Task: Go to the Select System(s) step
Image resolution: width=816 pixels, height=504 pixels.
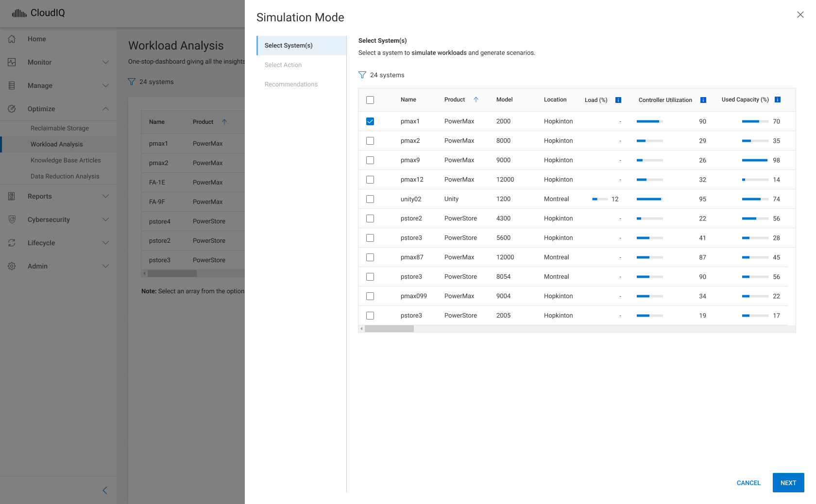Action: [302, 46]
